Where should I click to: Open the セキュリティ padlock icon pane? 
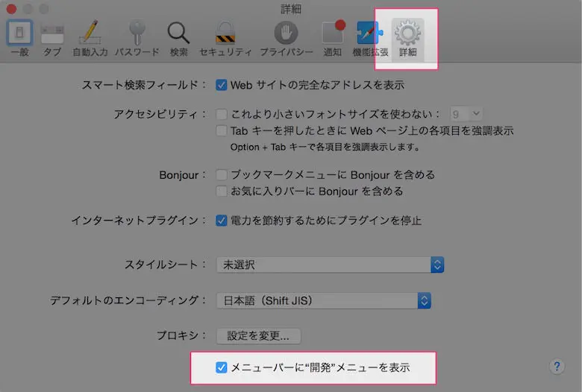225,38
